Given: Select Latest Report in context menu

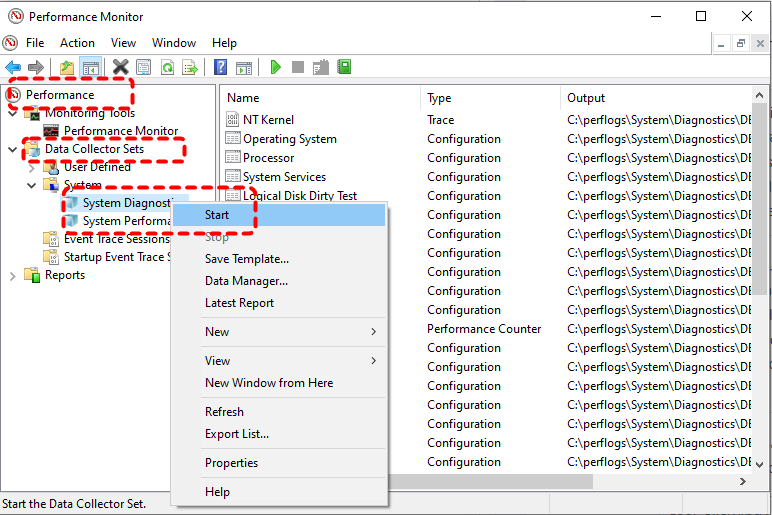Looking at the screenshot, I should pos(239,303).
